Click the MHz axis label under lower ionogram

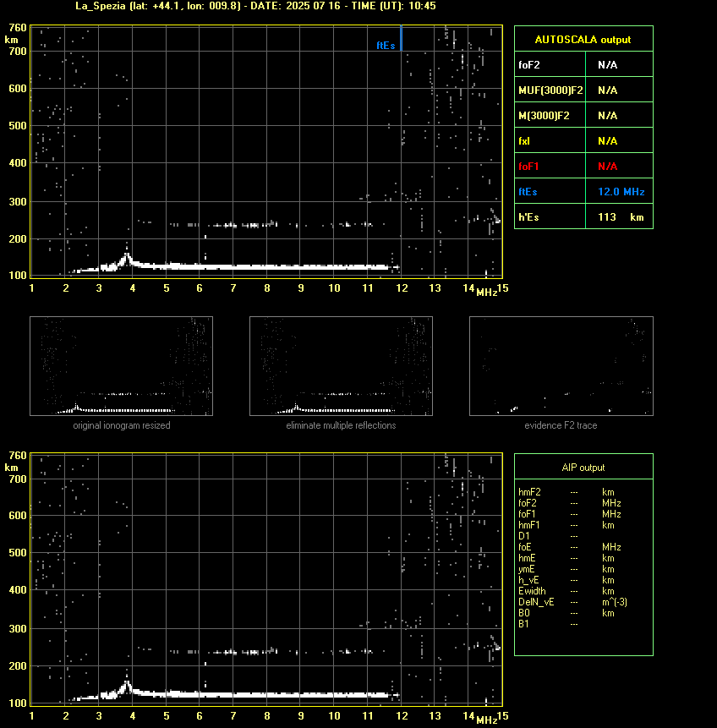[x=487, y=720]
